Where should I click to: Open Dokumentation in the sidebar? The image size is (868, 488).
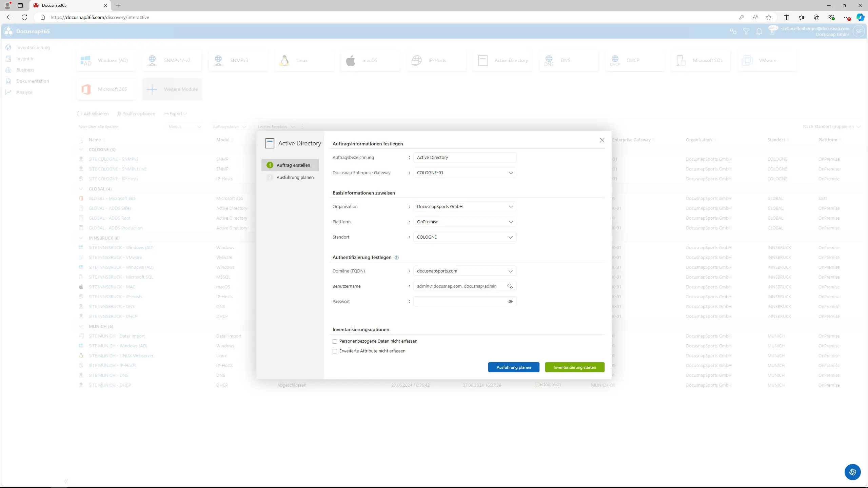point(33,81)
